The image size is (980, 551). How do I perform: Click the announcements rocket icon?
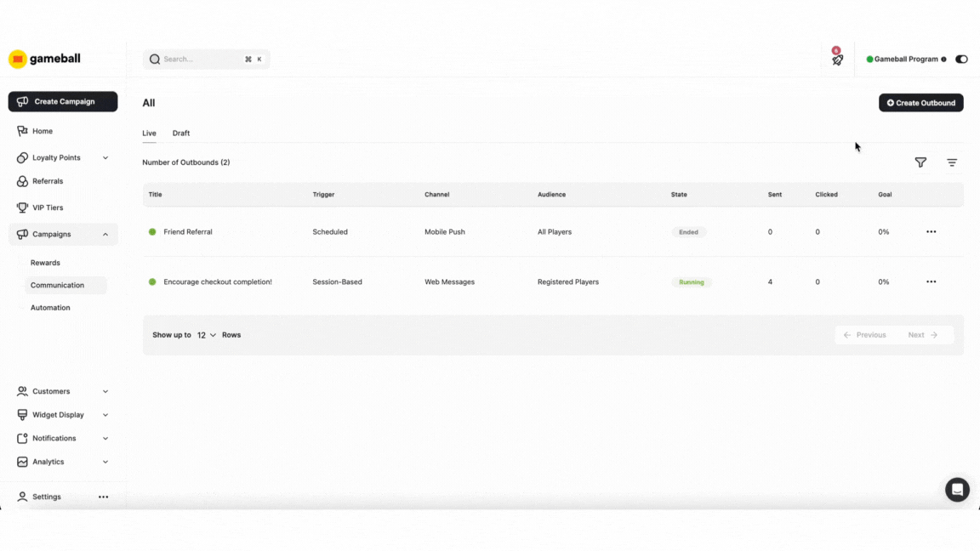tap(837, 59)
